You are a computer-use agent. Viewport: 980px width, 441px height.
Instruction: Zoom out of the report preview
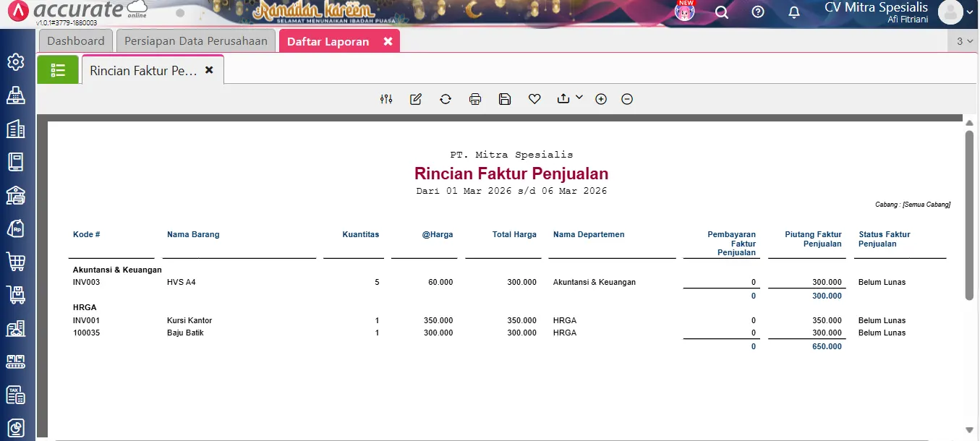[x=627, y=98]
